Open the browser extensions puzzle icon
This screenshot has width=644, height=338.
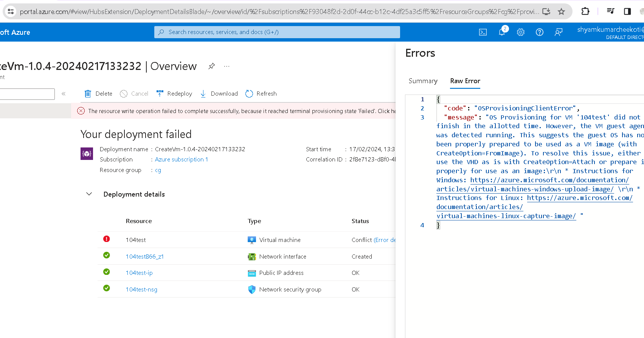[585, 11]
